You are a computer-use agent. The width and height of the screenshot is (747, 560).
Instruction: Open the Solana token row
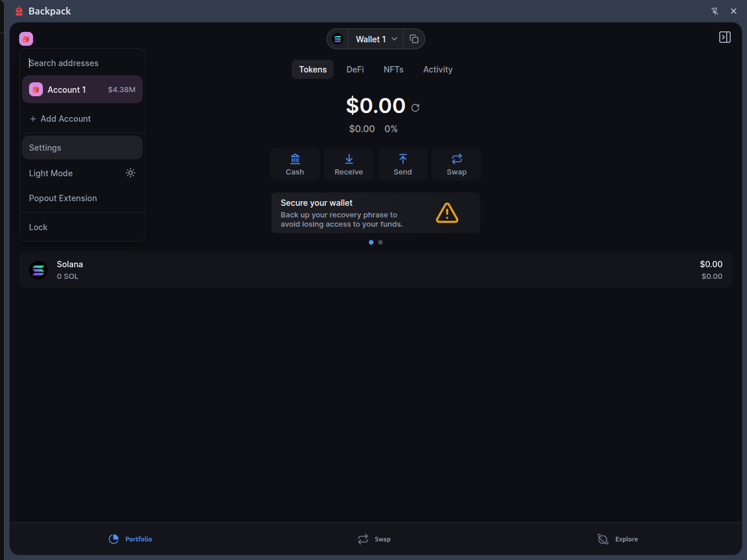pyautogui.click(x=376, y=270)
